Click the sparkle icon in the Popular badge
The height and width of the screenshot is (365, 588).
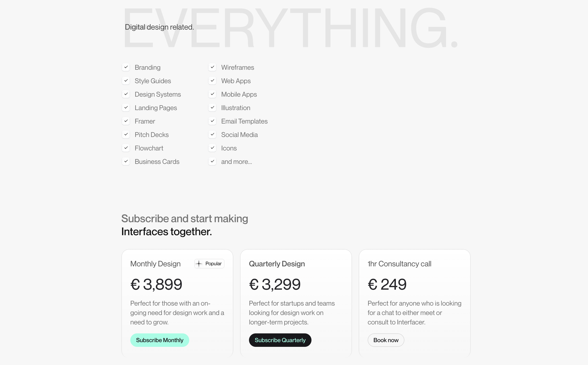click(199, 264)
